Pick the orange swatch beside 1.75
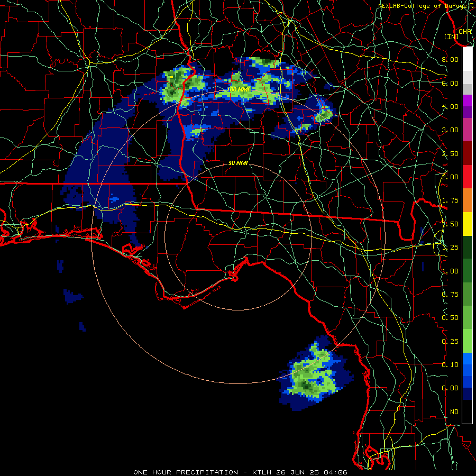 click(467, 200)
